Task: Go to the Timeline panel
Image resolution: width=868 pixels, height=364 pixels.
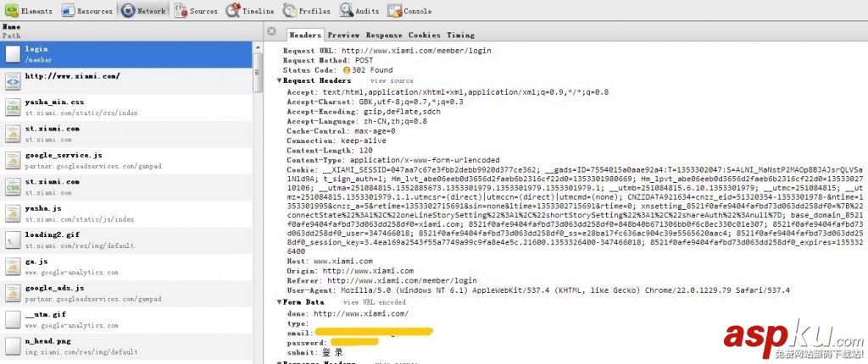Action: tap(250, 10)
